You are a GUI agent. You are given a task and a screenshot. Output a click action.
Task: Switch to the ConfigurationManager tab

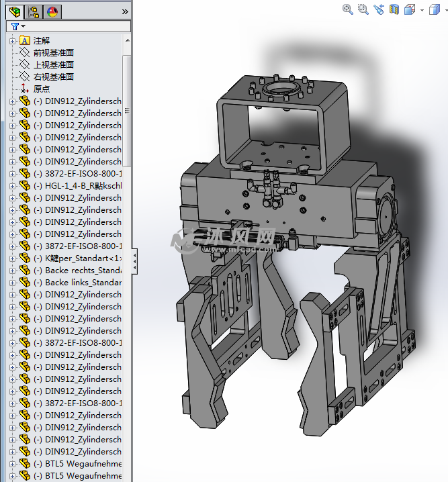pyautogui.click(x=34, y=11)
